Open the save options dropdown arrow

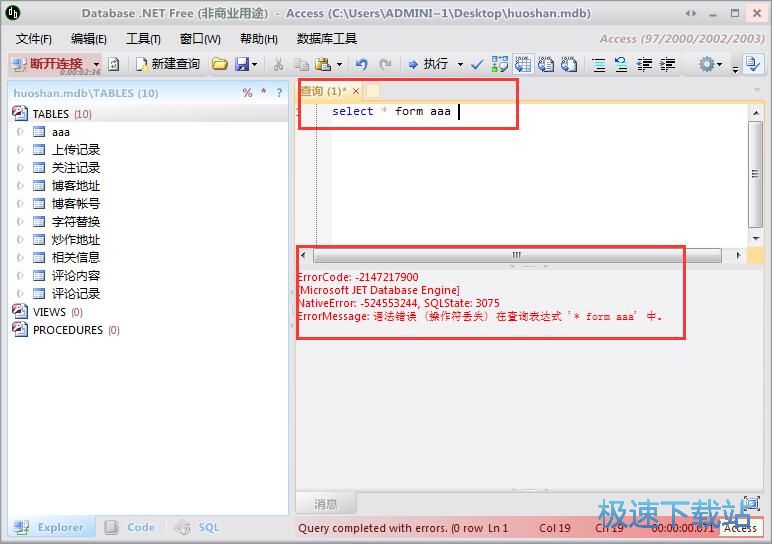coord(255,64)
